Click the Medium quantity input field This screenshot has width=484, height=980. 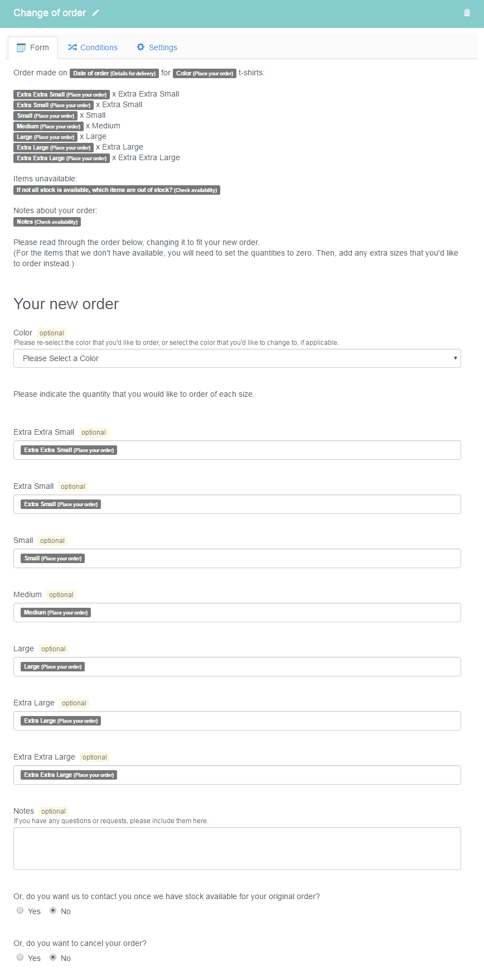(x=237, y=612)
